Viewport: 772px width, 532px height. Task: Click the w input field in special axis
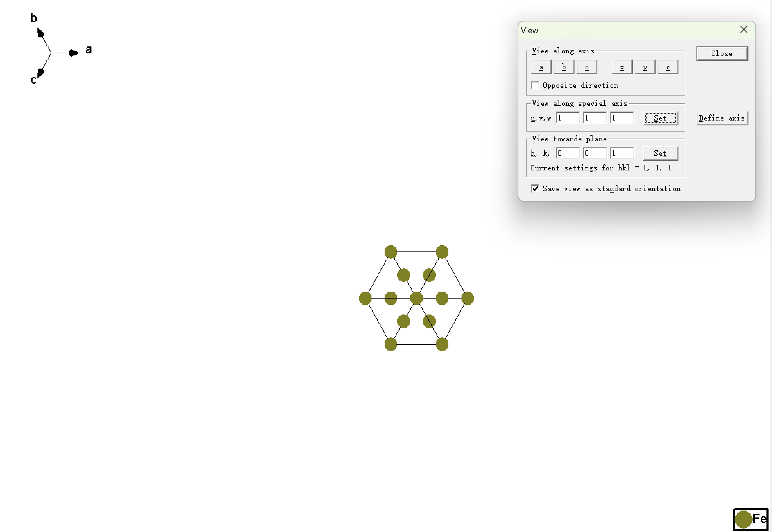[622, 118]
